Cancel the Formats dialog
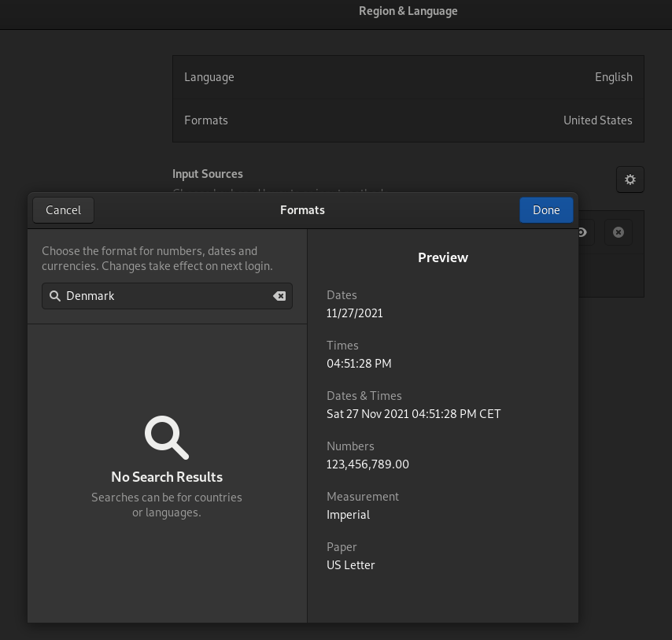This screenshot has height=640, width=672. [64, 210]
